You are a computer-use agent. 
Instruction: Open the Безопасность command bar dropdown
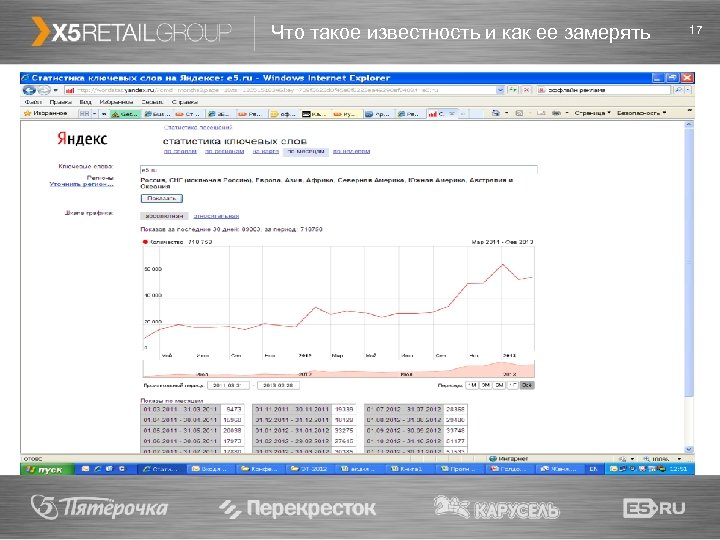[641, 113]
